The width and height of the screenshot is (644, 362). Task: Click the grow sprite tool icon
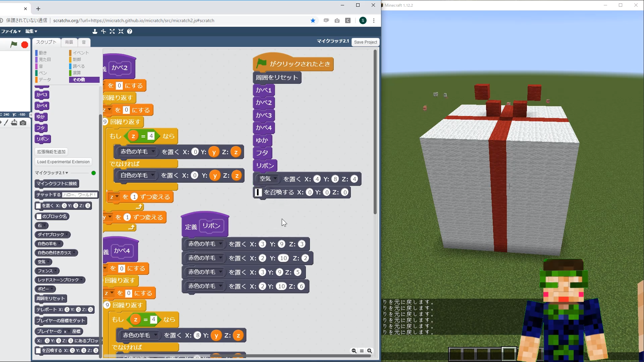(x=112, y=31)
